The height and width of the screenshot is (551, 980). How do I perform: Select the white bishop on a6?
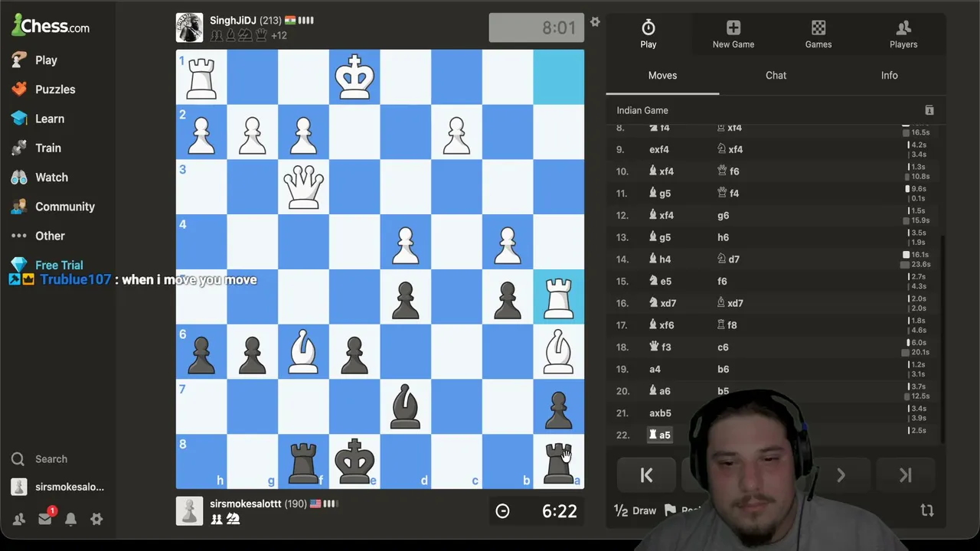coord(558,351)
